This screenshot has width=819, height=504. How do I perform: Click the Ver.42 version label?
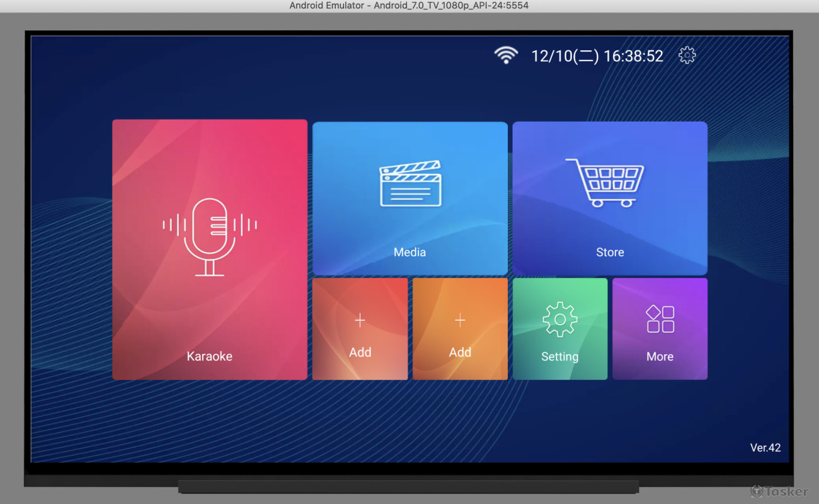pos(765,447)
